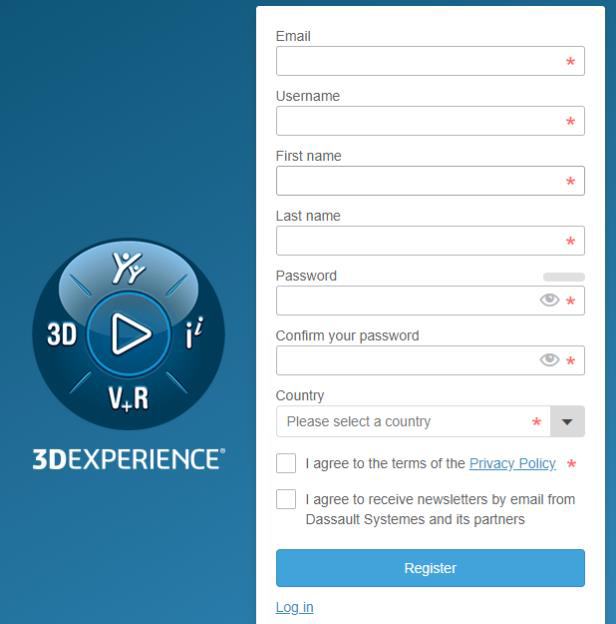Image resolution: width=616 pixels, height=624 pixels.
Task: Show password using the Password field eye icon
Action: [x=550, y=300]
